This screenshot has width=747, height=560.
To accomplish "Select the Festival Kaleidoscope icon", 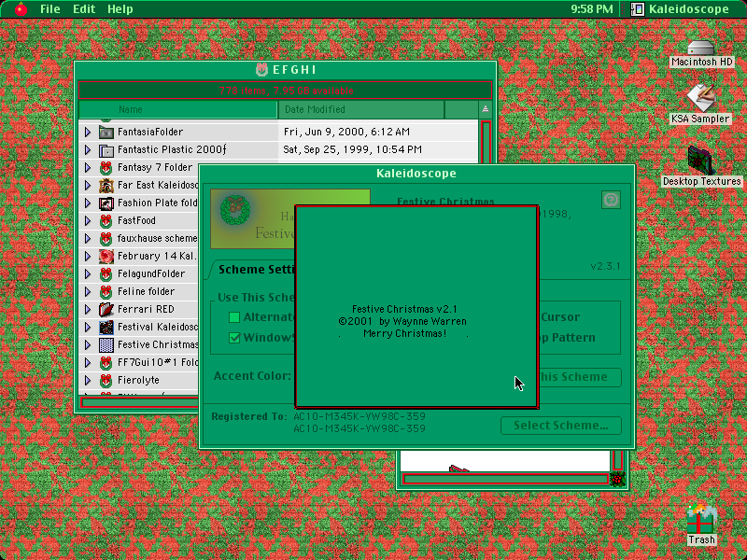I will (x=106, y=328).
